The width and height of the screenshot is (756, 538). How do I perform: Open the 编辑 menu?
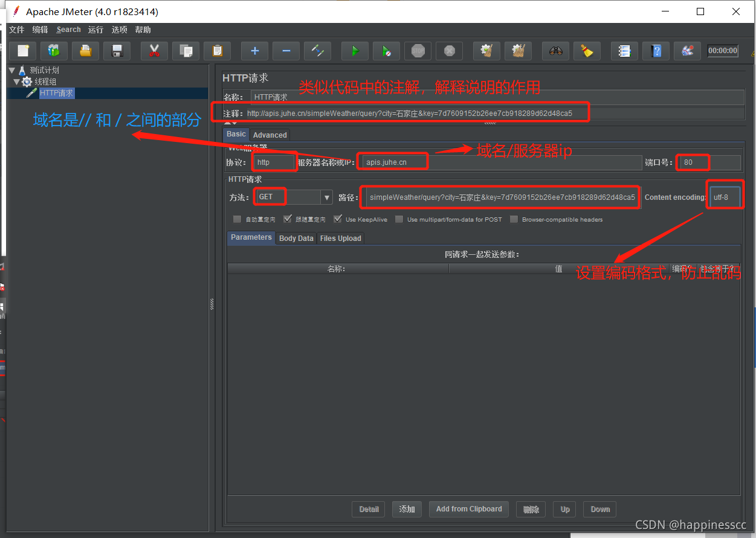click(40, 30)
